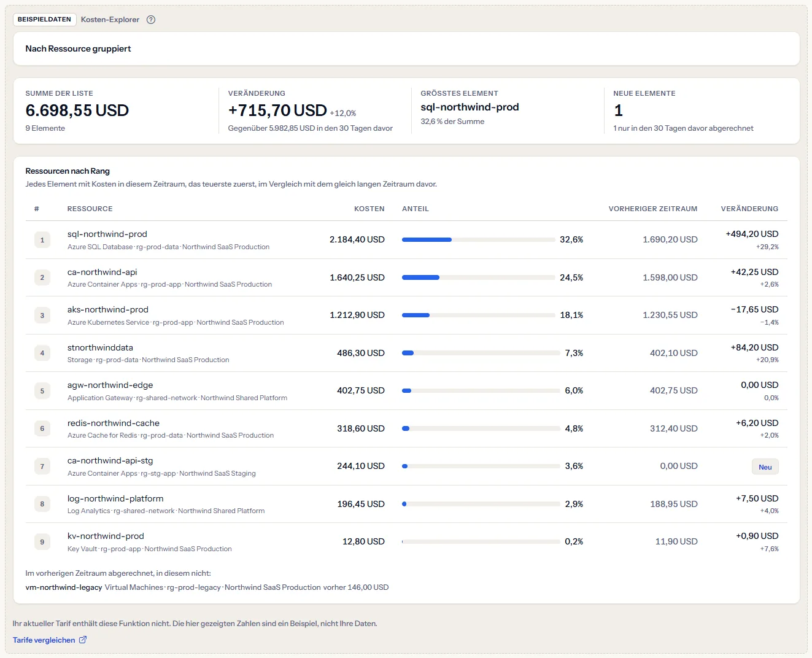Click the 2.184,40 USD cost cell
Viewport: 812px width, 658px height.
357,239
